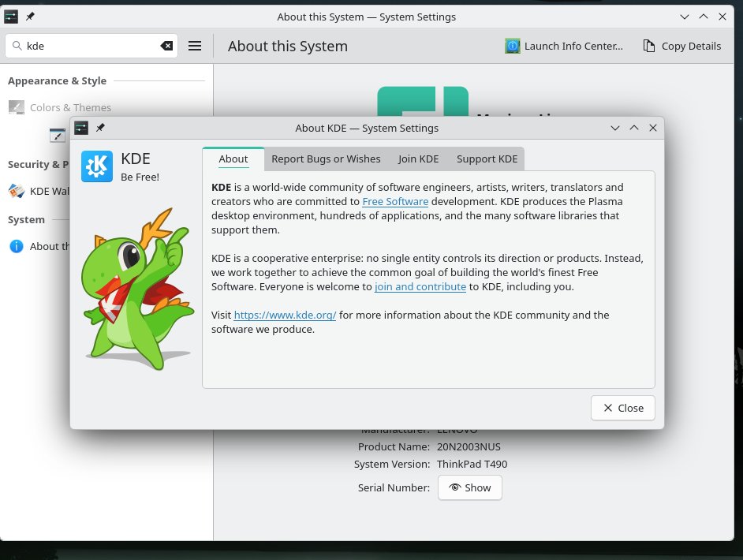Screen dimensions: 743x560
Task: Open Colors & Themes settings entry
Action: click(x=106, y=107)
